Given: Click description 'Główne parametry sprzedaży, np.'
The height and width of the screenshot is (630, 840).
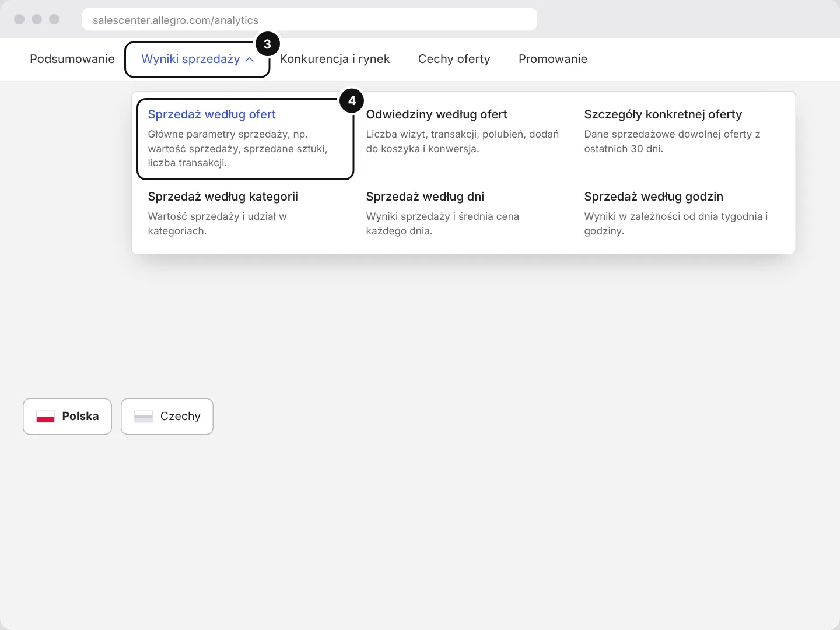Looking at the screenshot, I should 228,134.
